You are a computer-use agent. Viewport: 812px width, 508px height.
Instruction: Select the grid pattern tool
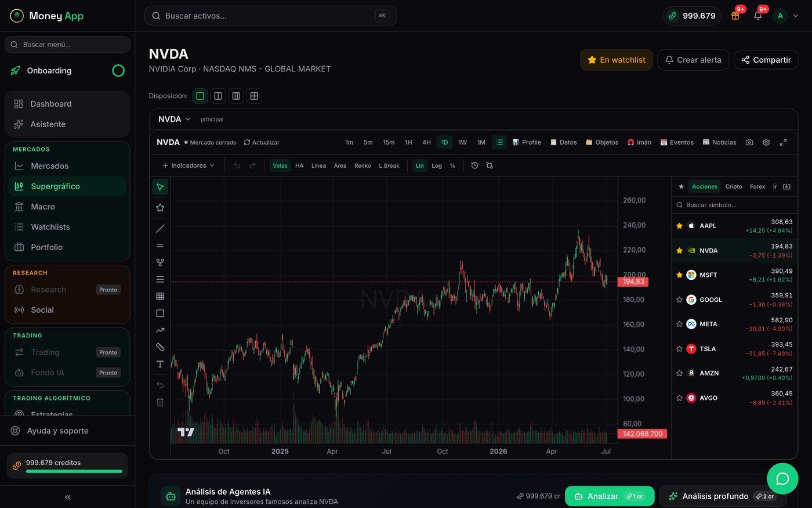160,296
